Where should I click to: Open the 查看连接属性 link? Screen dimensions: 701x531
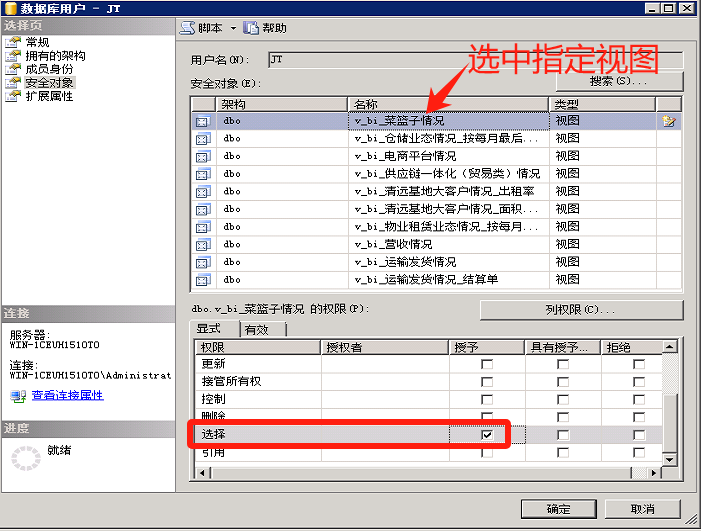68,395
